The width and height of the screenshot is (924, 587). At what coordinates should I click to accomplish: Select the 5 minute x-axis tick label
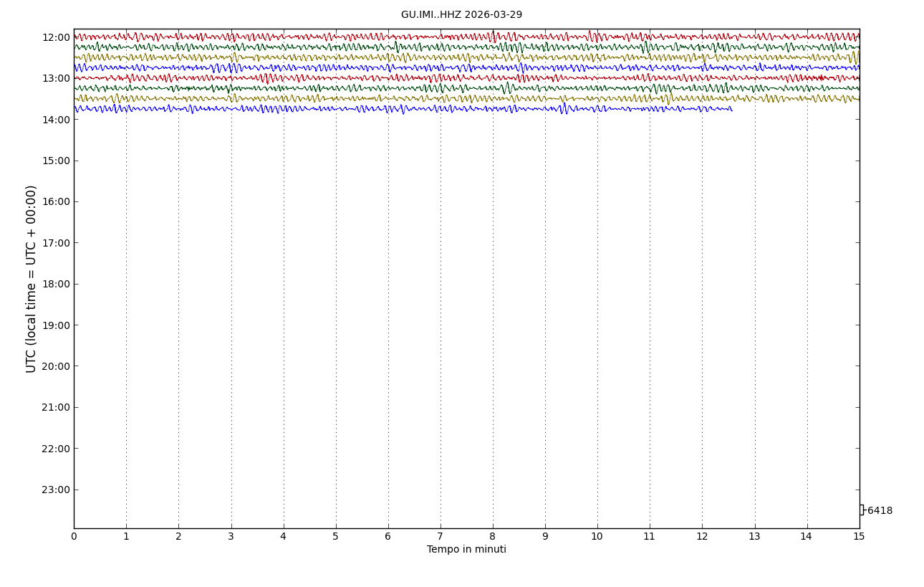click(x=336, y=537)
